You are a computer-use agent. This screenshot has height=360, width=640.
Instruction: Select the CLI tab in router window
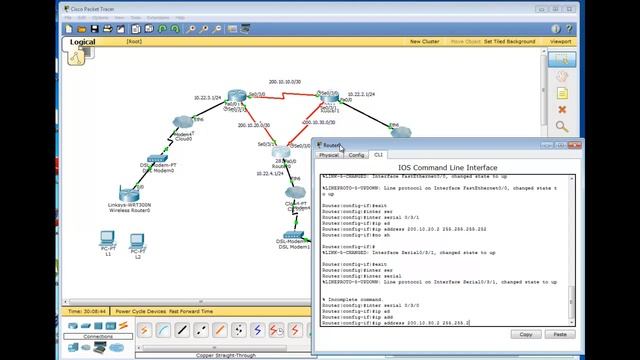378,155
